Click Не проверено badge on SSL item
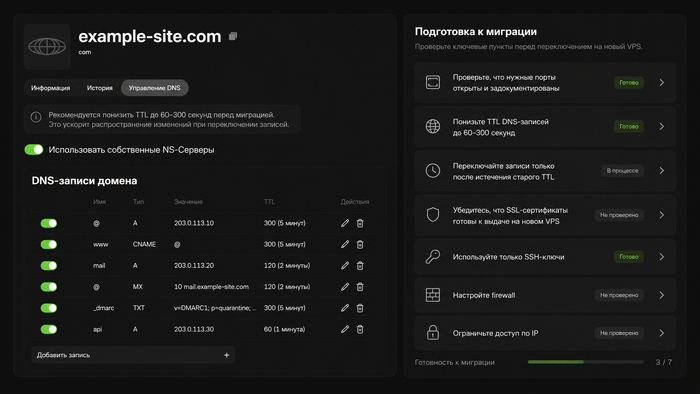Screen dimensions: 700x394 619,215
